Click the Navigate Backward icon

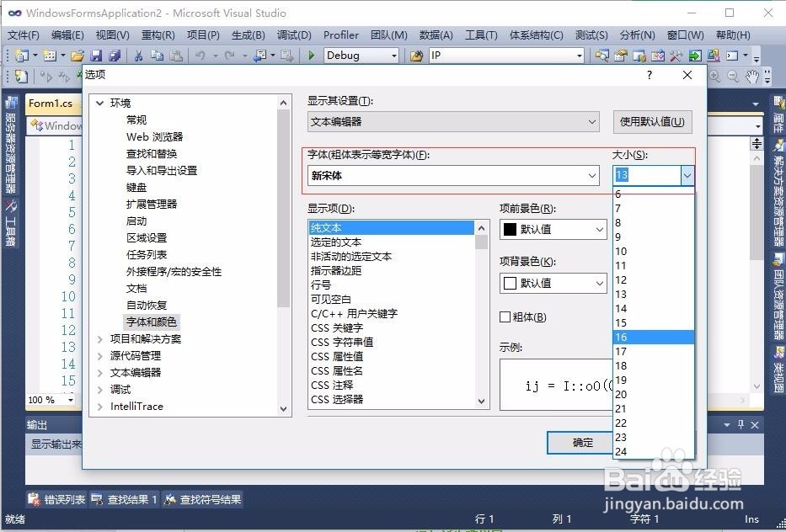pos(259,56)
